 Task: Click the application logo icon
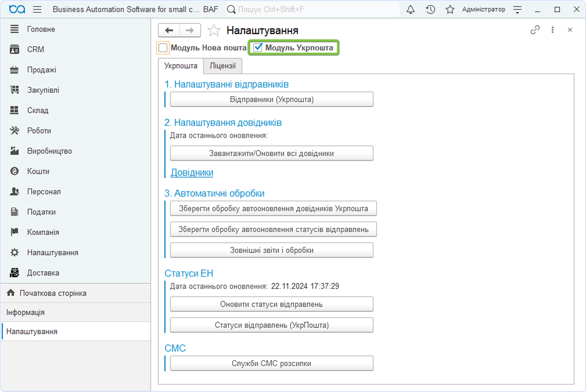(17, 9)
